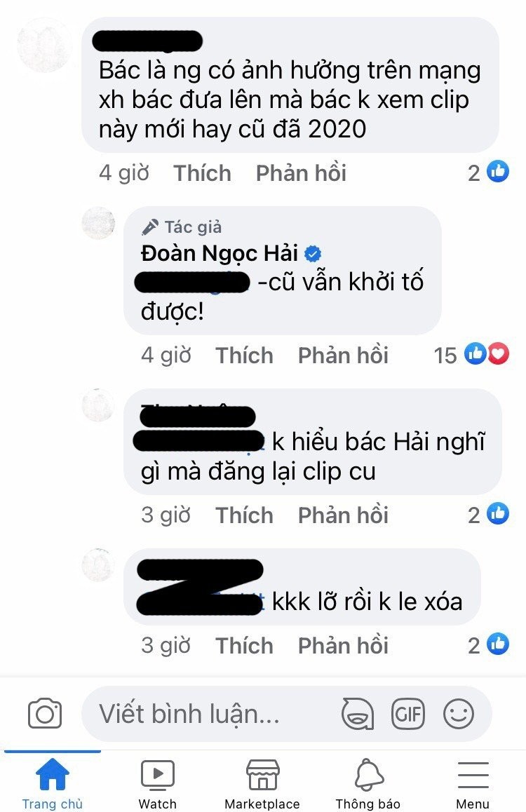The height and width of the screenshot is (812, 526).
Task: Tap the camera icon beside comment box
Action: (x=45, y=714)
